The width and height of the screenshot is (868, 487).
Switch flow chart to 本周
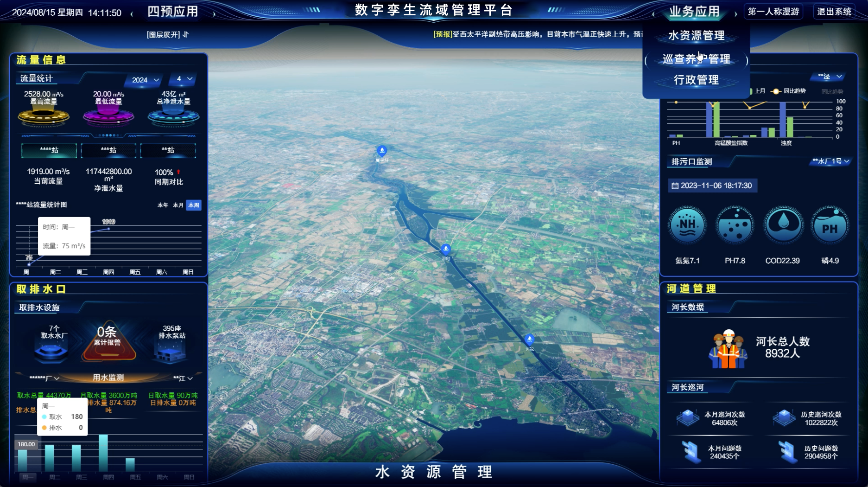194,205
